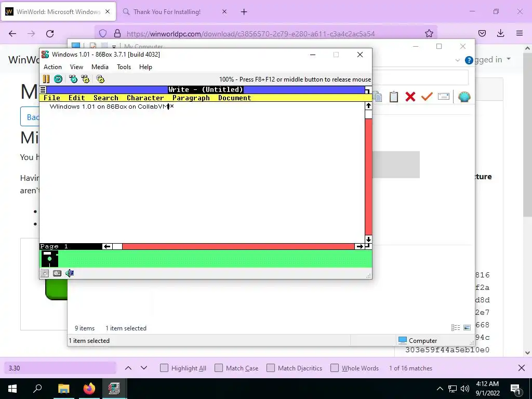Open the Windows 1.01 system menu box
This screenshot has height=399, width=532.
[x=43, y=89]
